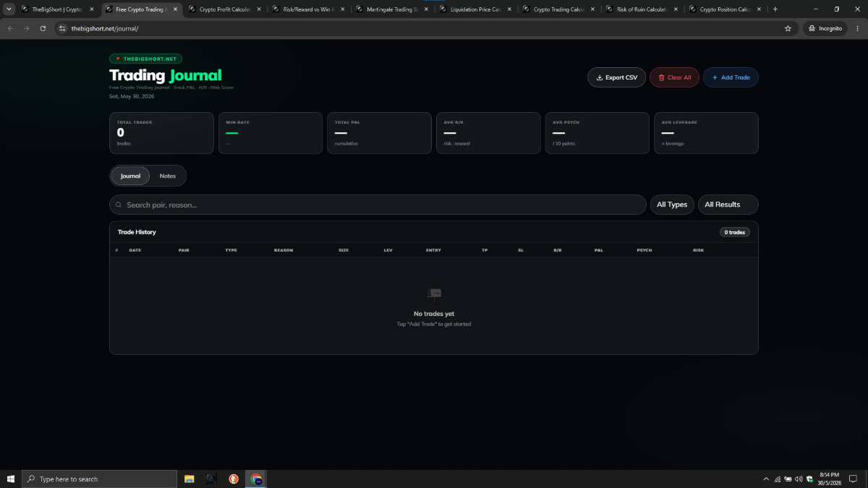Reload the page

pyautogui.click(x=43, y=28)
